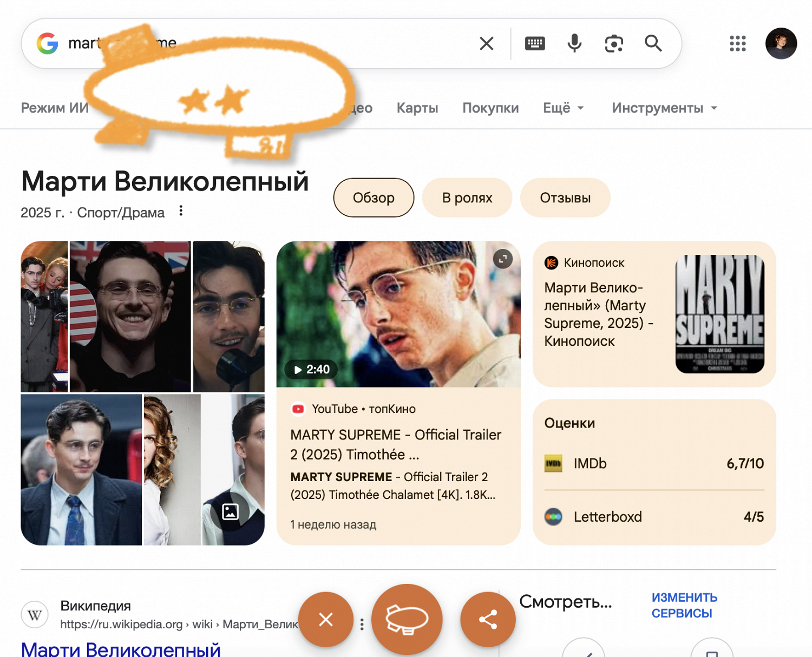The height and width of the screenshot is (657, 812).
Task: Expand the Ещё dropdown menu
Action: pyautogui.click(x=563, y=108)
